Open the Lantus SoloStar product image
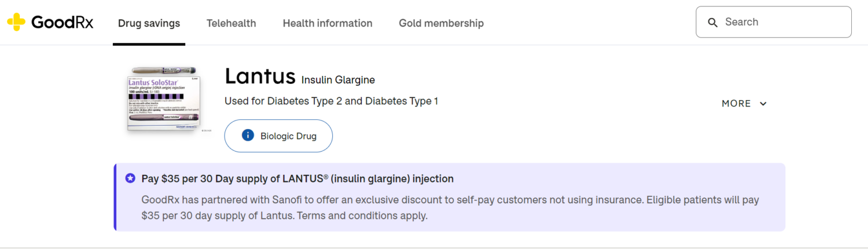 coord(162,100)
